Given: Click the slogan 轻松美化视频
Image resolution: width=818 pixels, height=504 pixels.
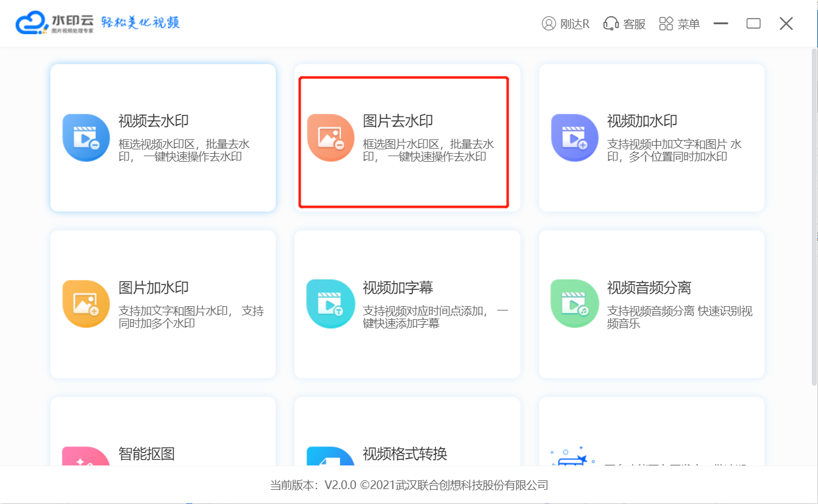Looking at the screenshot, I should (141, 23).
